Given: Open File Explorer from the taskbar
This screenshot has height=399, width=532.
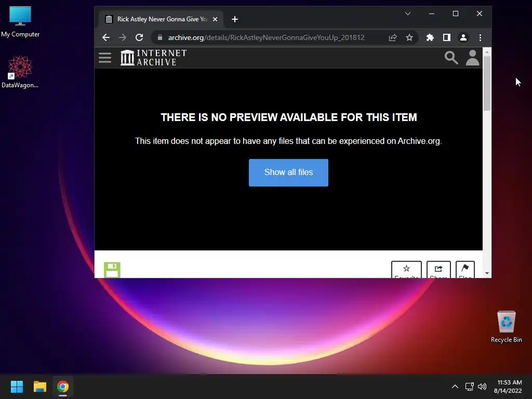Looking at the screenshot, I should point(39,387).
